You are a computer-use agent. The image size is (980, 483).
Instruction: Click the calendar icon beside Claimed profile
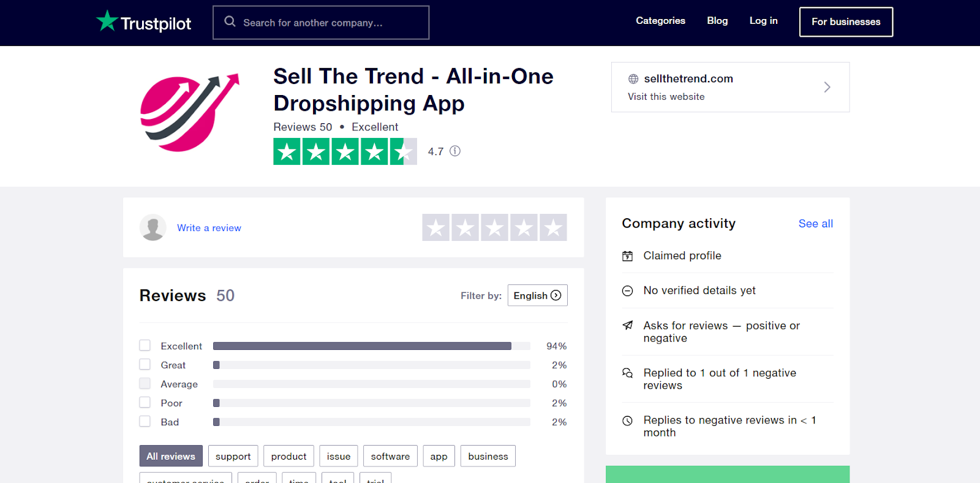[x=628, y=256]
